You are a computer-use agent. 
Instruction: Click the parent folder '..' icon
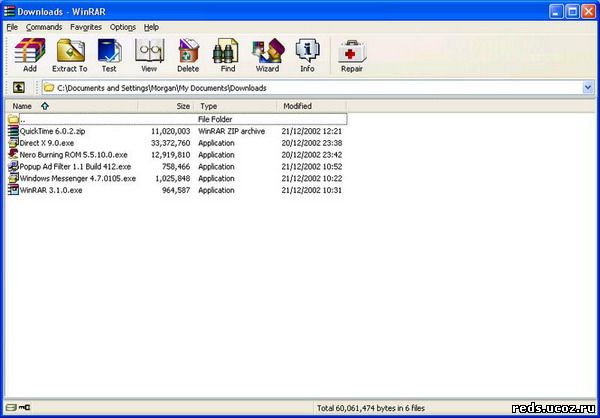click(13, 119)
